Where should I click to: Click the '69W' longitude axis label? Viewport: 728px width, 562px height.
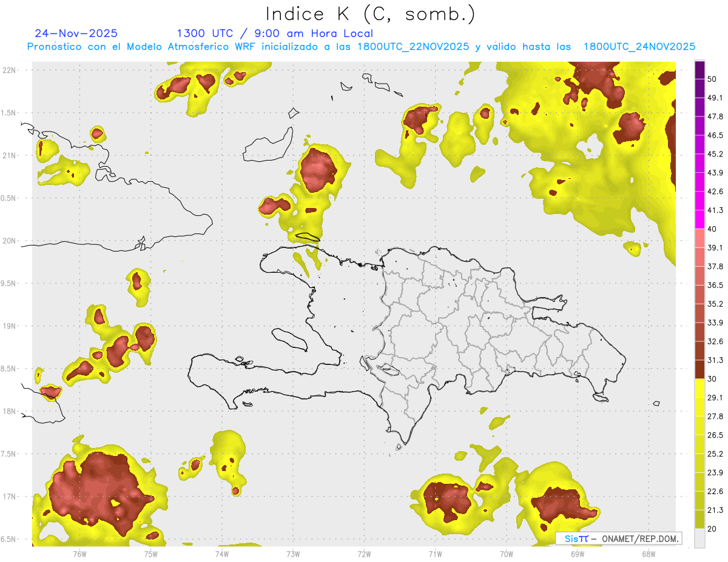[578, 554]
